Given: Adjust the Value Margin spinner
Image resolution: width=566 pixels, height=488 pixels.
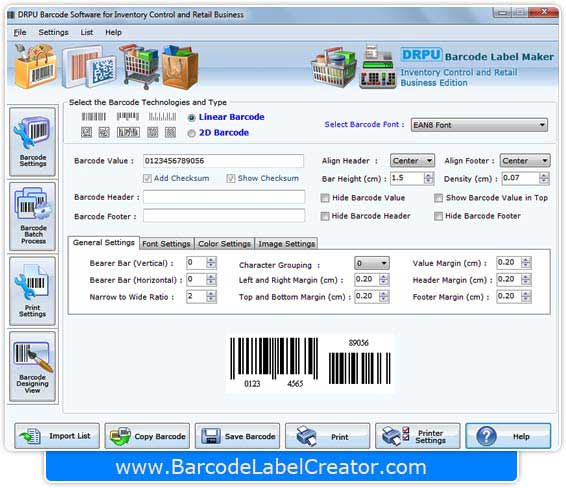Looking at the screenshot, I should click(526, 263).
